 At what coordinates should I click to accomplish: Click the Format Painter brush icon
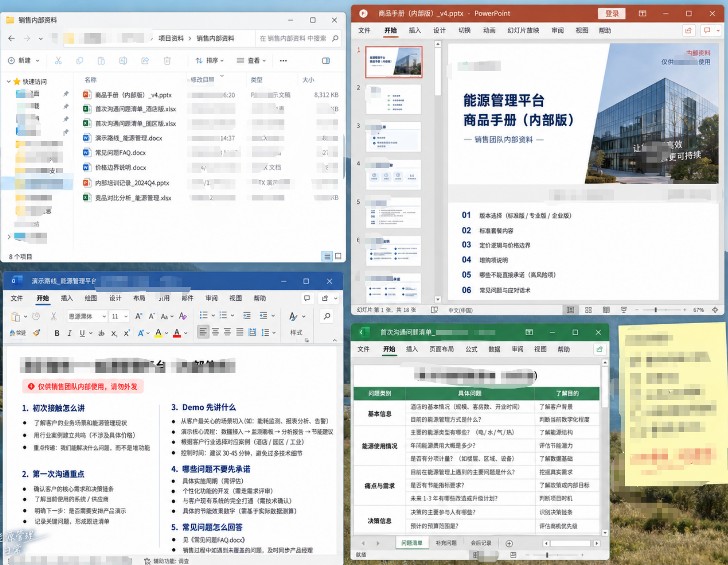36,332
